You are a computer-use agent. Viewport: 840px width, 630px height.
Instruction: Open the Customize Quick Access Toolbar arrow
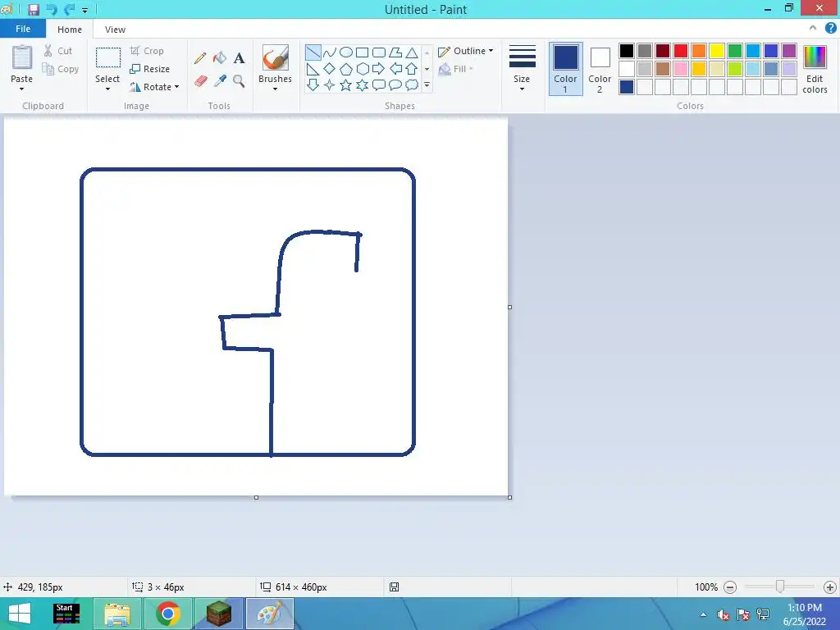84,10
